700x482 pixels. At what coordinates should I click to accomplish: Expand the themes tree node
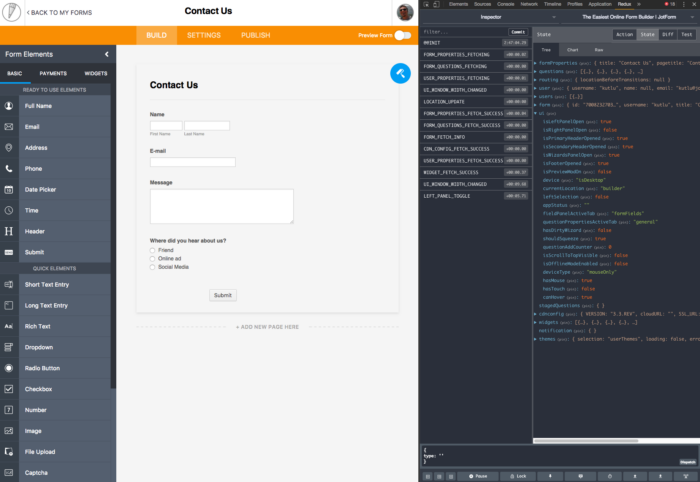pos(535,339)
